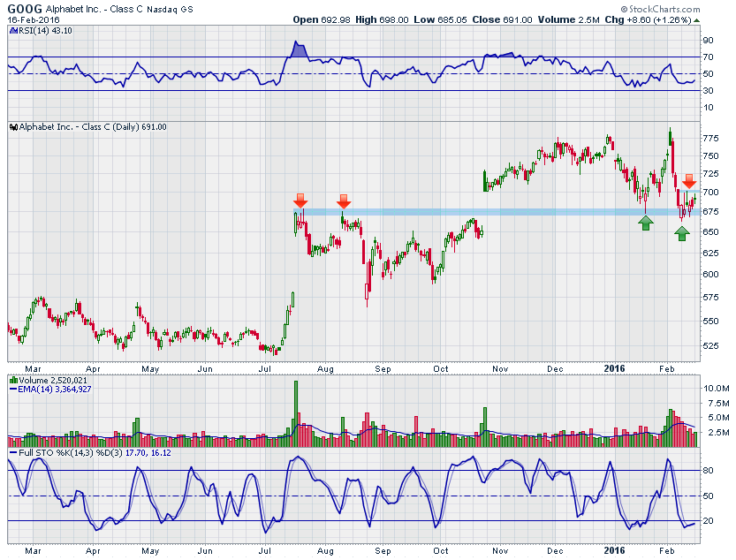736x560 pixels.
Task: Click the 'RSI(14) 43.10' indicator label
Action: pos(44,31)
